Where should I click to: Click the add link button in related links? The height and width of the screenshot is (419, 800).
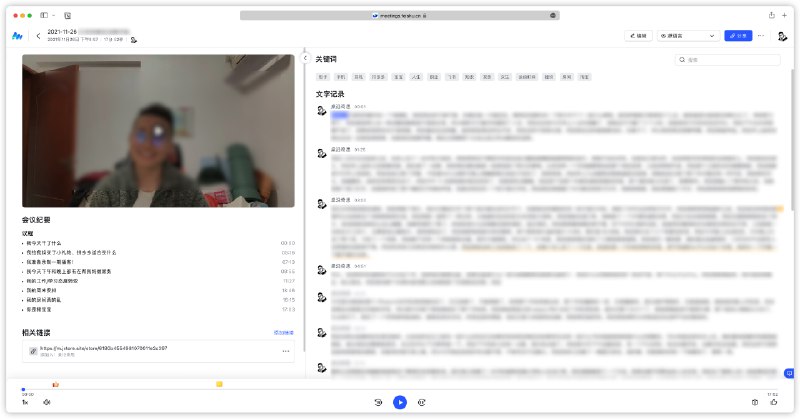pyautogui.click(x=284, y=332)
